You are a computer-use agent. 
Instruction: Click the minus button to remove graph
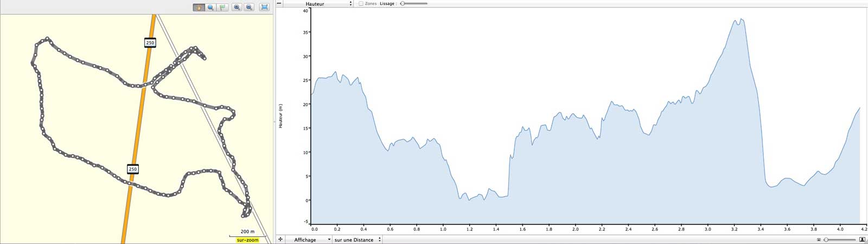click(x=279, y=3)
